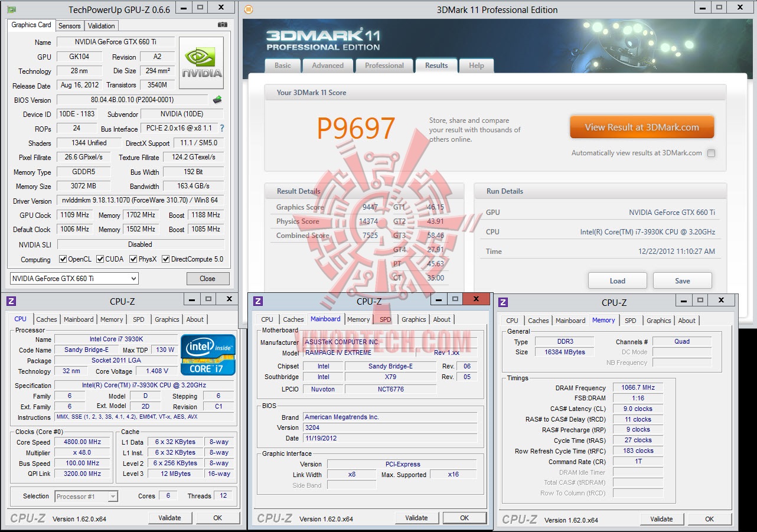The image size is (757, 532).
Task: Open the Advanced tab in 3DMark 11
Action: click(328, 66)
